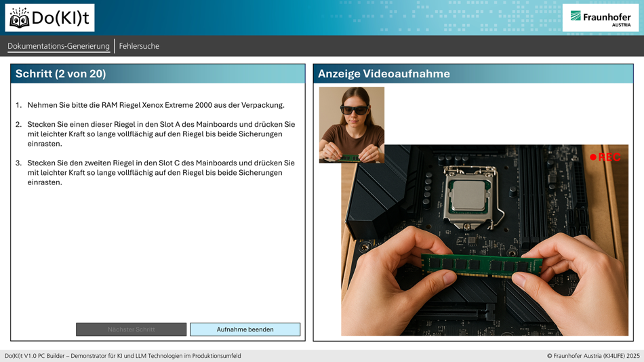Viewport: 644px width, 362px height.
Task: Select instruction 2 about Slot A
Action: tap(161, 134)
